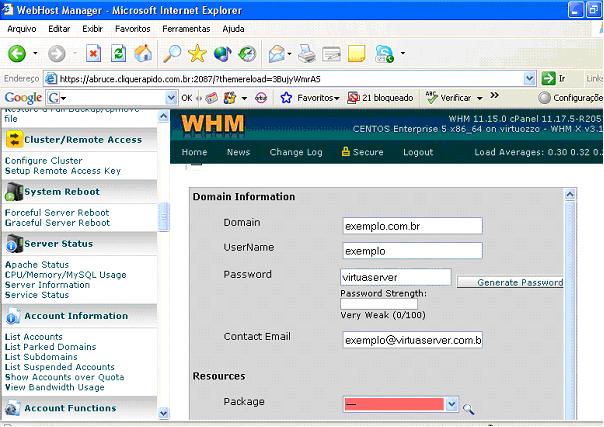The height and width of the screenshot is (427, 604).
Task: Click the WHM Logout link
Action: point(418,152)
